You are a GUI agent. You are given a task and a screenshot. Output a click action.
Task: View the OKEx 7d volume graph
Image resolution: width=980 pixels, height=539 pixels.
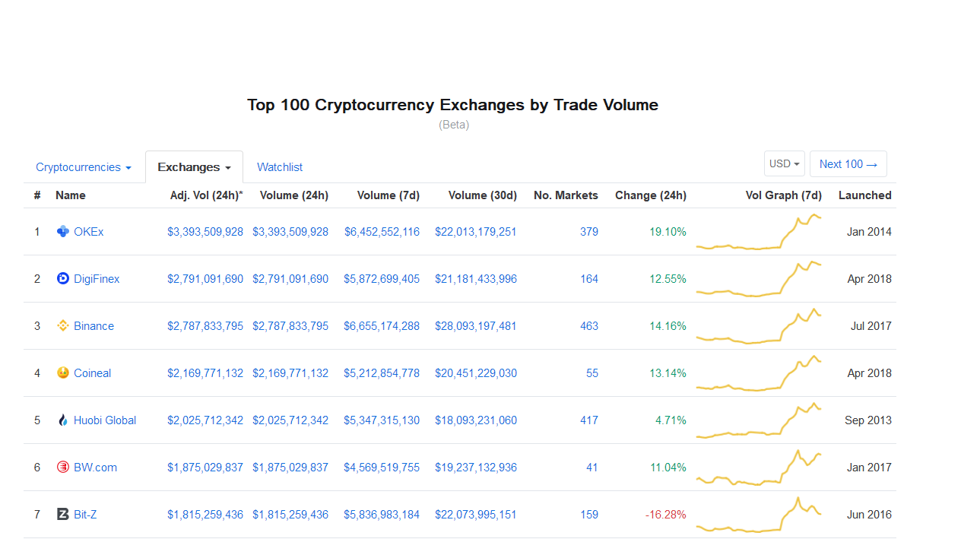pos(759,232)
